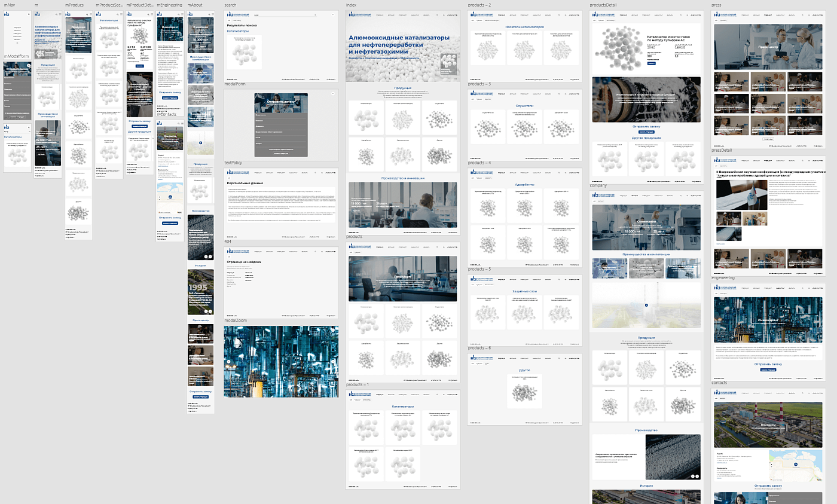Click Защитные слои heading in products – 5 frame

coord(524,291)
